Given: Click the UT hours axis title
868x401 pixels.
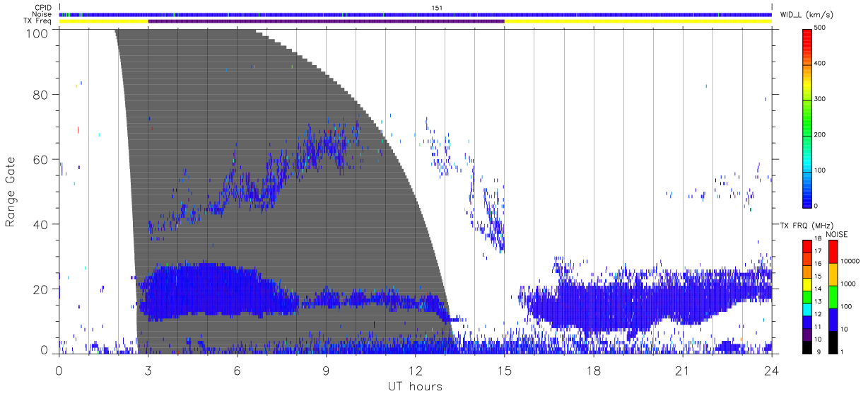Looking at the screenshot, I should point(414,387).
